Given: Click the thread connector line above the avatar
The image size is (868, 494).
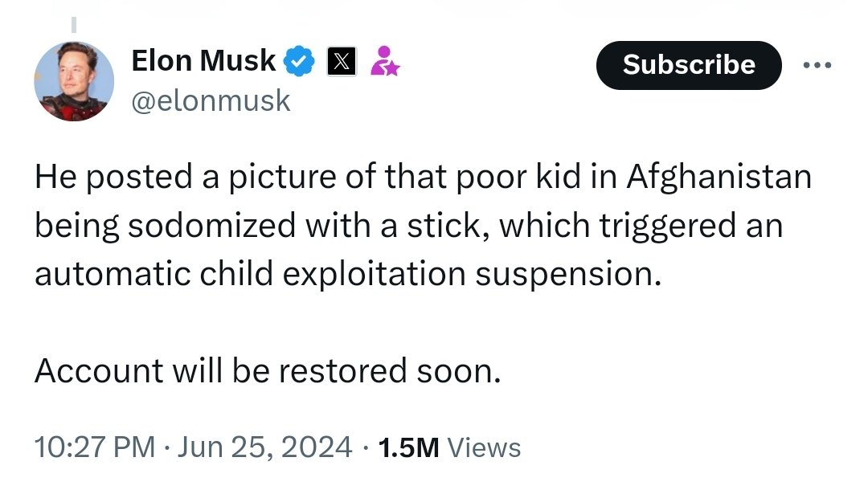Looking at the screenshot, I should pyautogui.click(x=73, y=24).
